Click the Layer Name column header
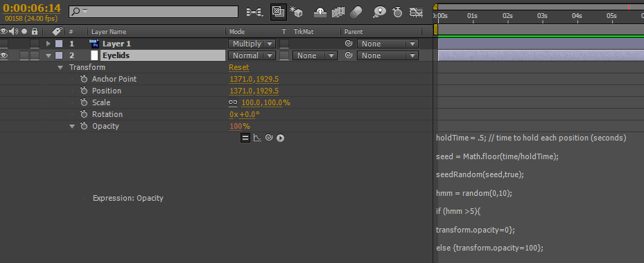 tap(108, 32)
